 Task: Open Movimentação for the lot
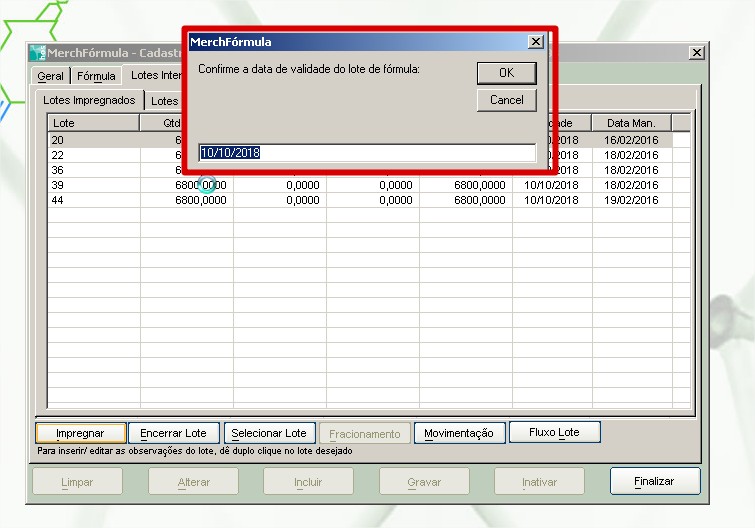pos(459,433)
